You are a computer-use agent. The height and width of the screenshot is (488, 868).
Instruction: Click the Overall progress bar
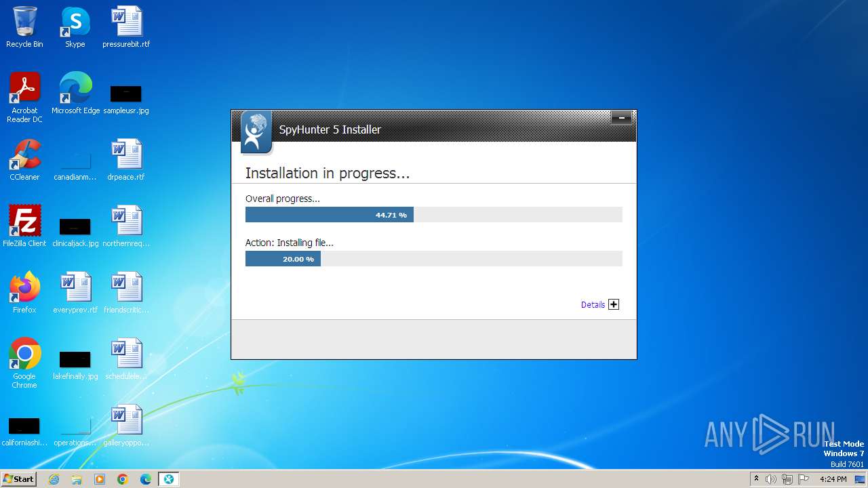click(434, 215)
